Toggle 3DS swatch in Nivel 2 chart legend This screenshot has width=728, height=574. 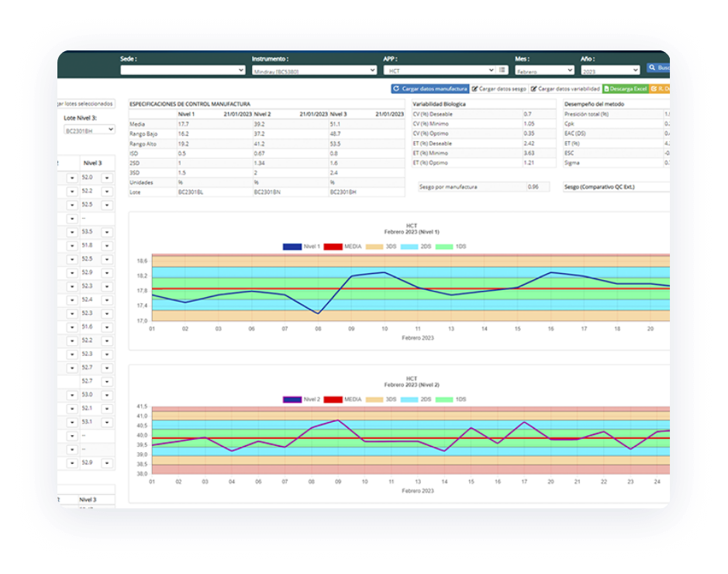tap(374, 399)
